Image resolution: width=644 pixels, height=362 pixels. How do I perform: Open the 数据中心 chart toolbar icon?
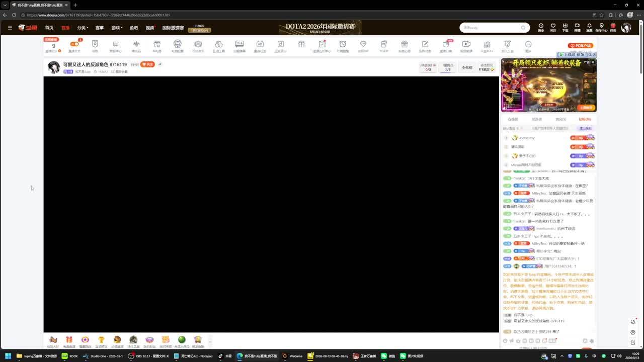116,46
